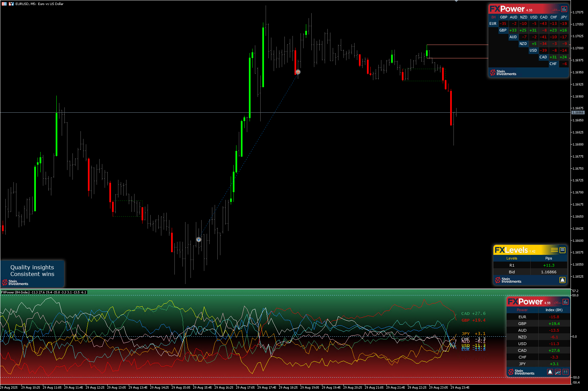Screen dimensions: 588x391
Task: Click the "29 Aug 17:05" label on the time axis
Action: click(245, 388)
